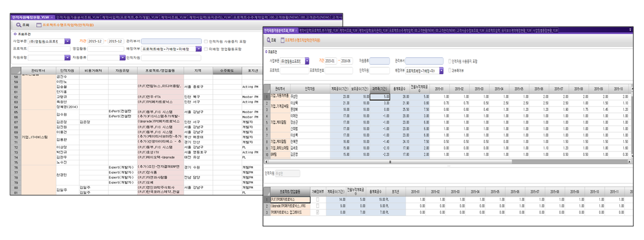Click 5.00 과부족 cell for 주성민
Screen dimensions: 644x240
point(379,96)
